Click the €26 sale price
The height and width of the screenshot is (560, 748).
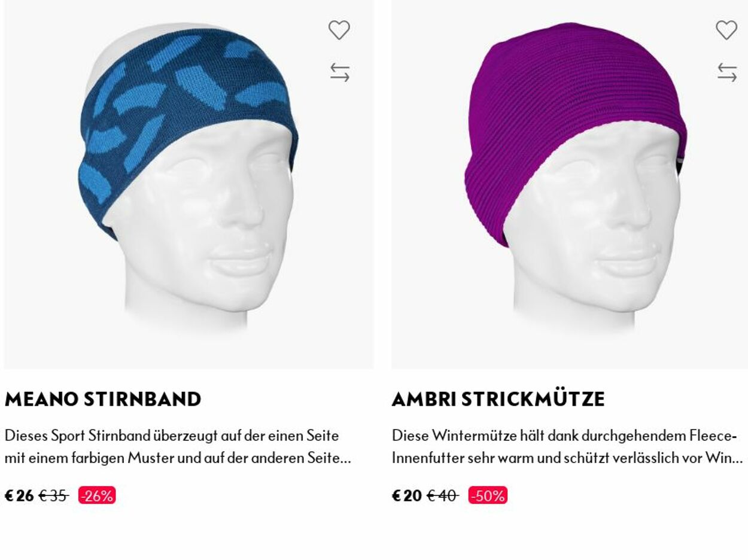[x=19, y=495]
